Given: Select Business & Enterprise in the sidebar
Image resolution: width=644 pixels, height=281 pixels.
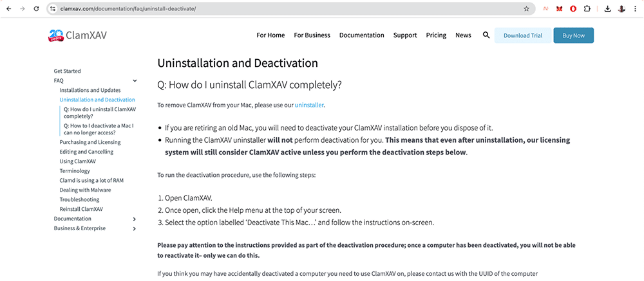Looking at the screenshot, I should [x=80, y=228].
